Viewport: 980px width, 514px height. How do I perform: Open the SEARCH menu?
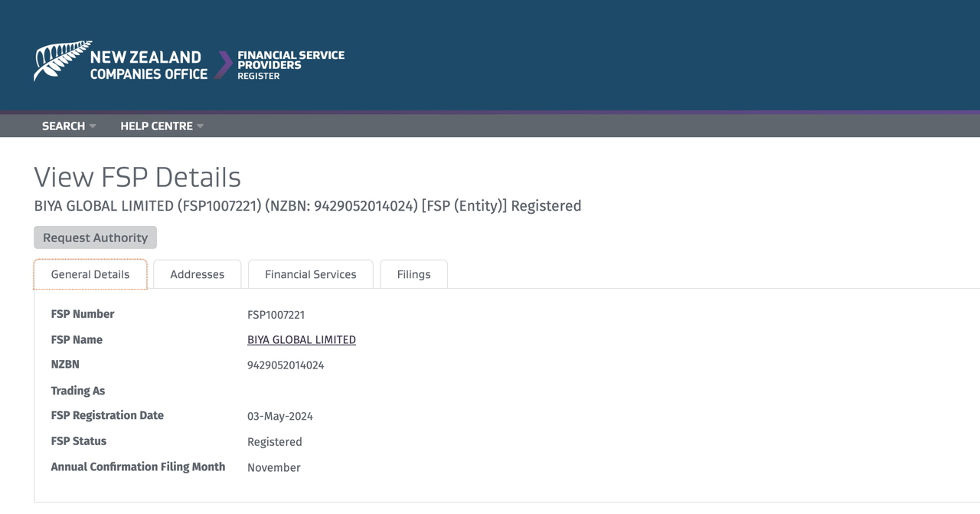pos(64,126)
